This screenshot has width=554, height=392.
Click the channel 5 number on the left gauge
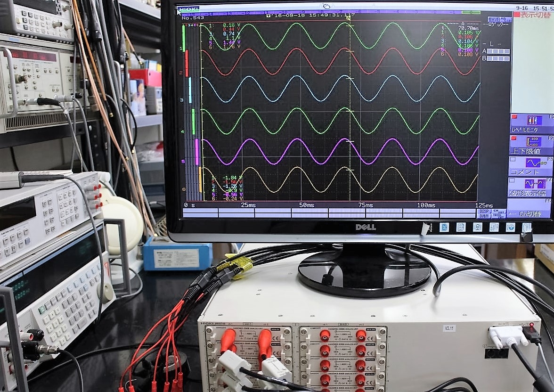183,162
